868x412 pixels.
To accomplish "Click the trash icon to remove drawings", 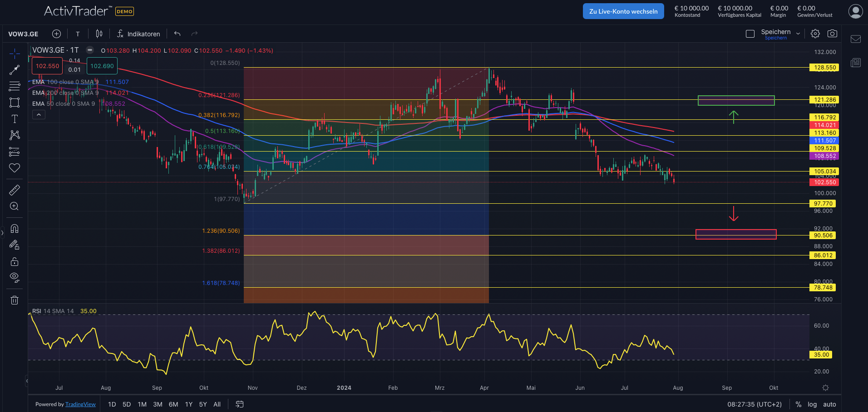I will coord(15,300).
